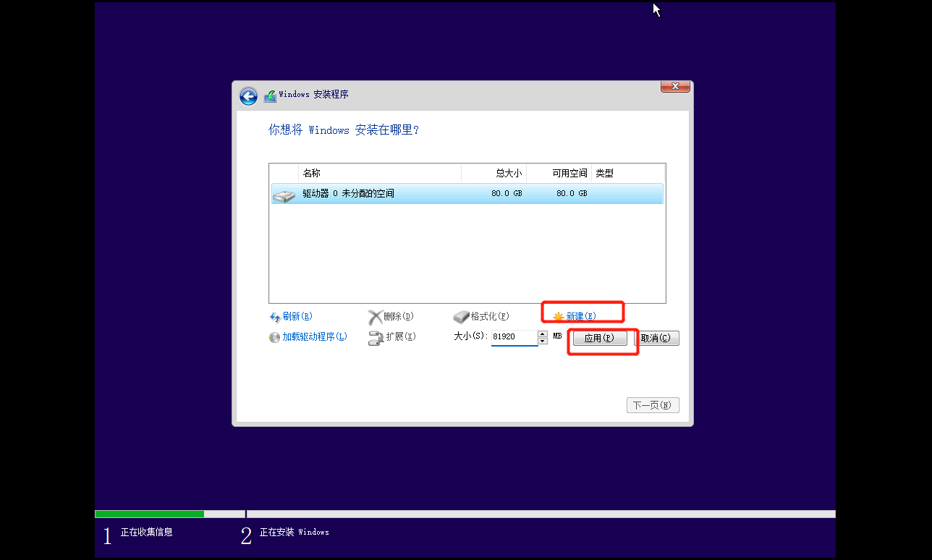Click the 格式化(F) format option
The width and height of the screenshot is (932, 560).
(490, 317)
